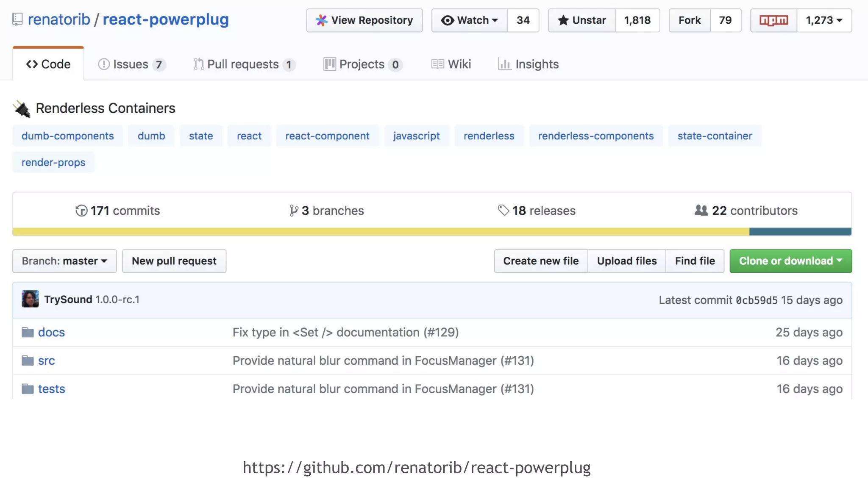Click the View Repository button
This screenshot has width=868, height=488.
(364, 20)
